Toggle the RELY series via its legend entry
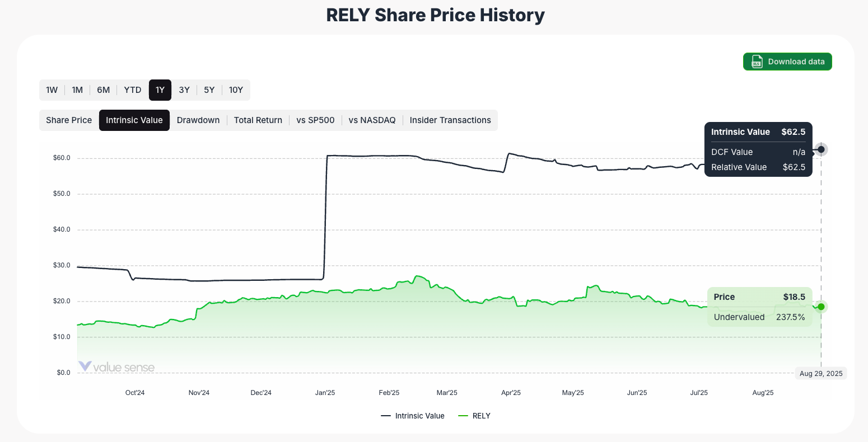This screenshot has width=868, height=442. [480, 416]
